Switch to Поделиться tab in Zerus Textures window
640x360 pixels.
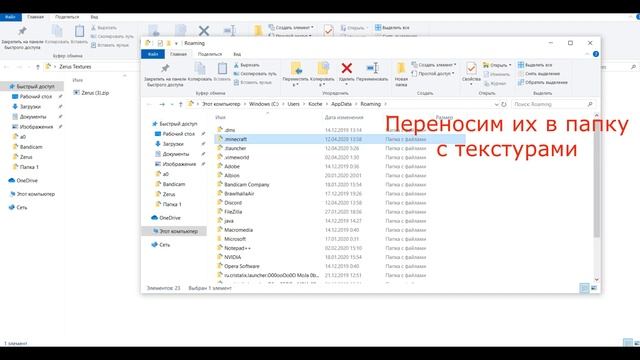click(67, 17)
